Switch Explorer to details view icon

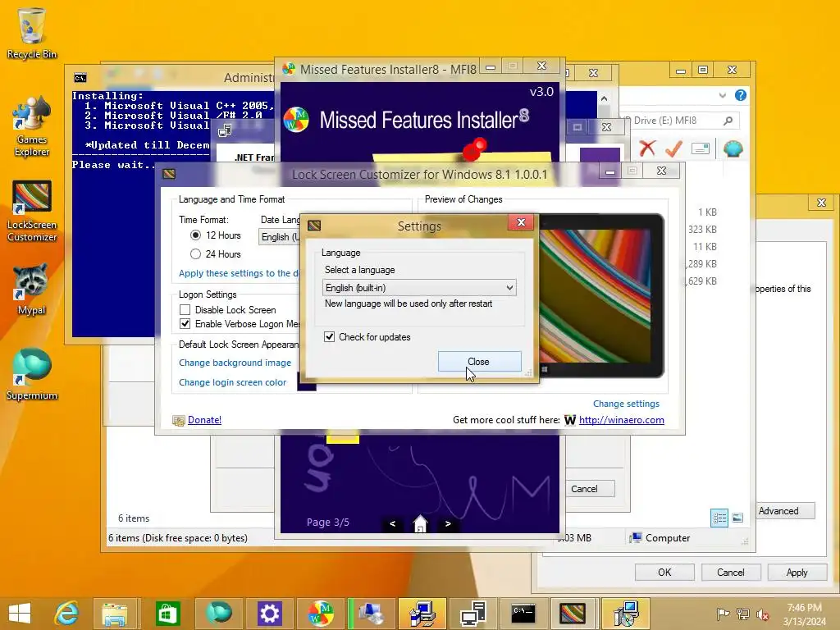click(719, 518)
